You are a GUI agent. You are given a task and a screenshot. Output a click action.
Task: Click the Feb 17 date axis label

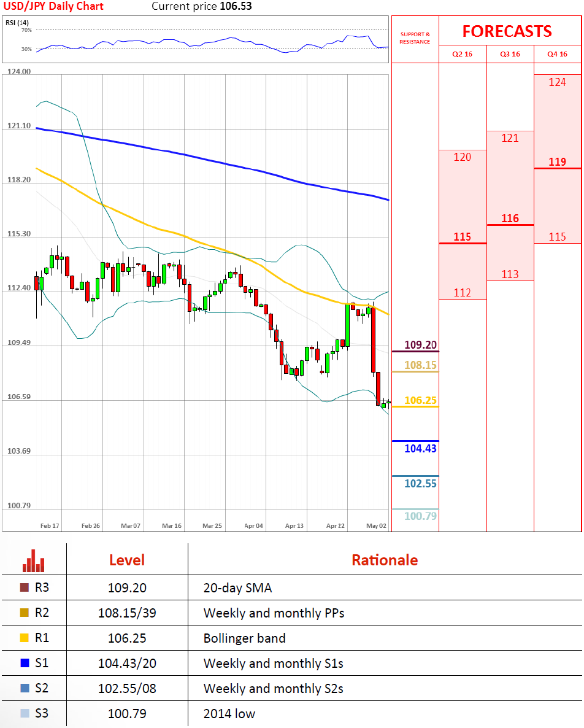tap(50, 525)
